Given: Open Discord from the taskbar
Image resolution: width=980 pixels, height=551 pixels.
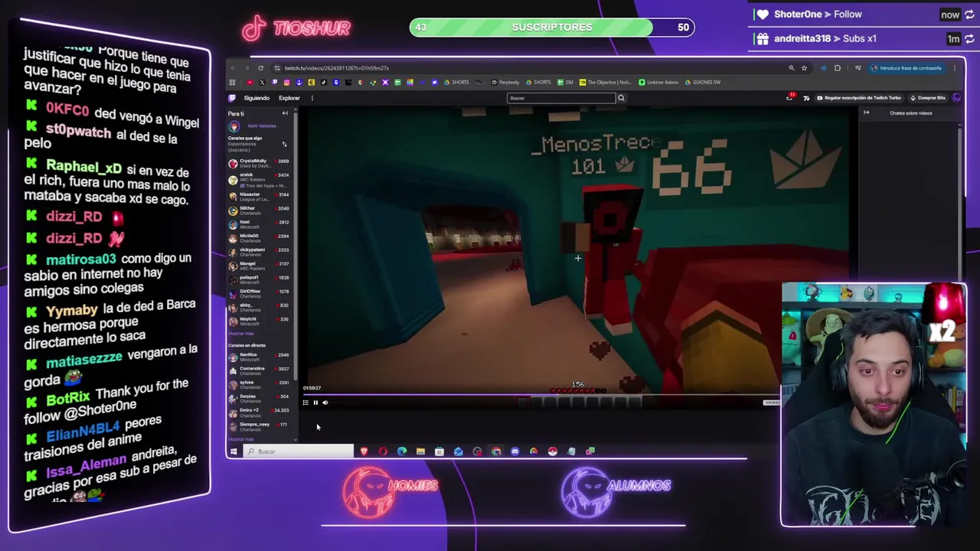Looking at the screenshot, I should coord(514,452).
